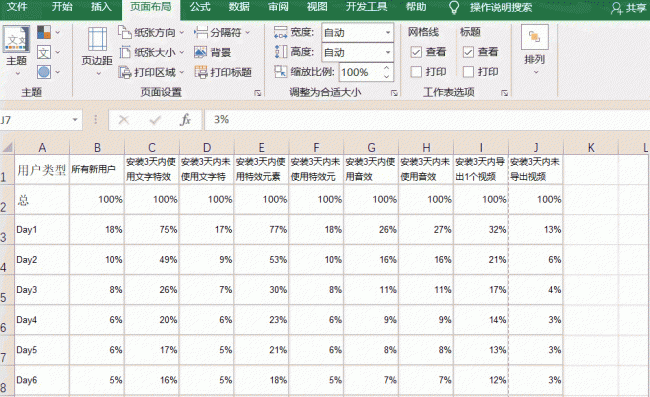Open the 文件 tab

tap(17, 7)
